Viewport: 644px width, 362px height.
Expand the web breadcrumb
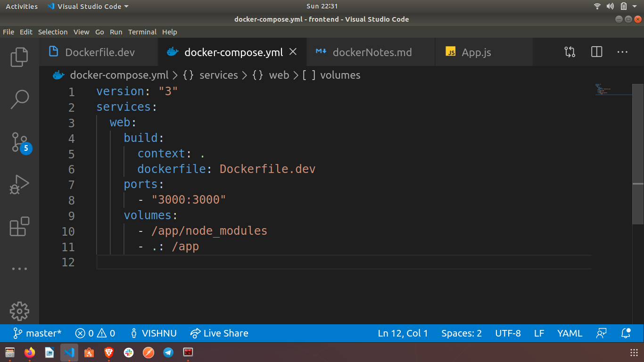[279, 75]
